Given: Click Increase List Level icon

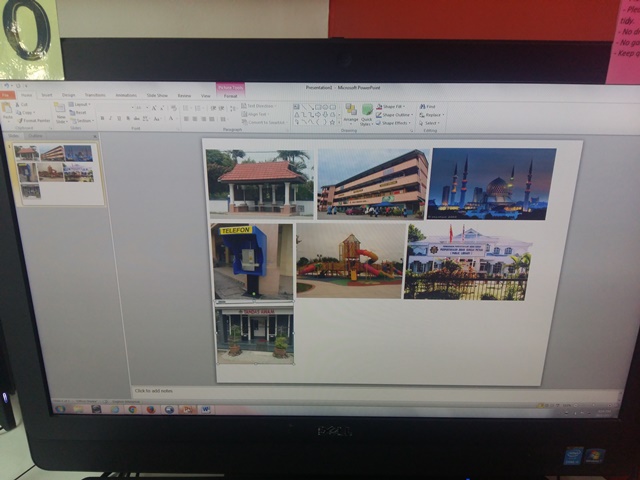Looking at the screenshot, I should coord(221,108).
